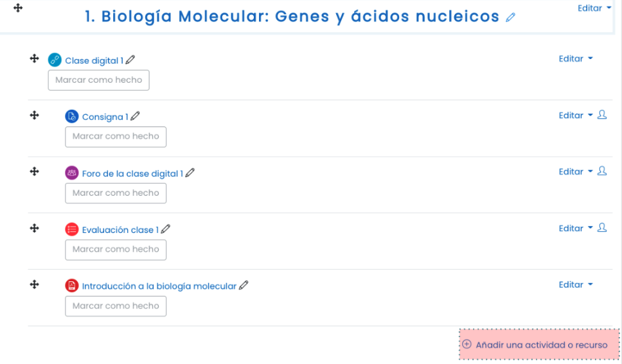Mark Clase digital 1 as done
The height and width of the screenshot is (364, 622).
99,80
